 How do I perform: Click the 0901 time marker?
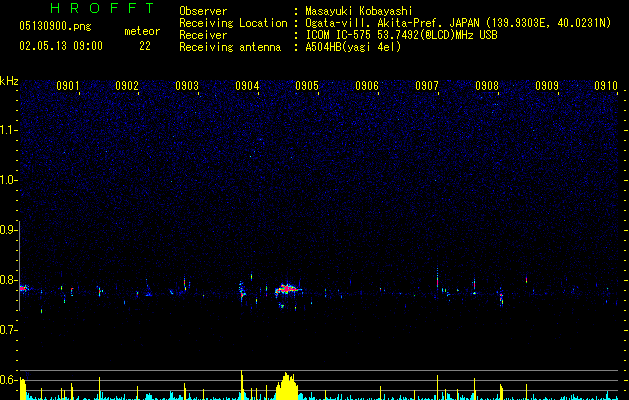[67, 86]
